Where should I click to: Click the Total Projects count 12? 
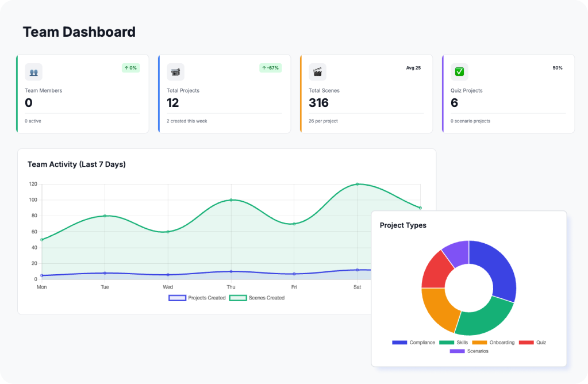click(x=173, y=103)
